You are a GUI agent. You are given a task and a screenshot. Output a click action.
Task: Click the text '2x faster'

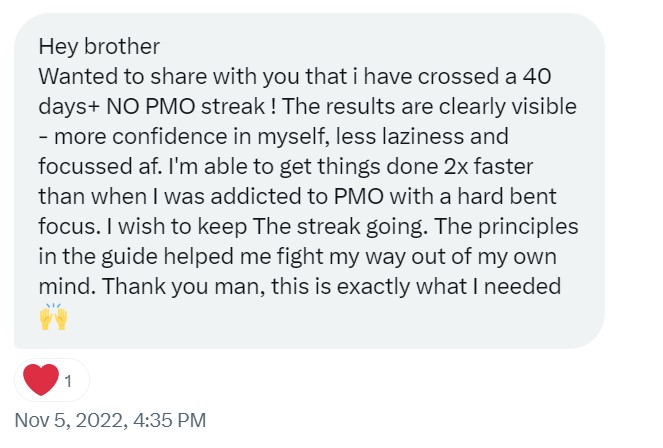[488, 167]
